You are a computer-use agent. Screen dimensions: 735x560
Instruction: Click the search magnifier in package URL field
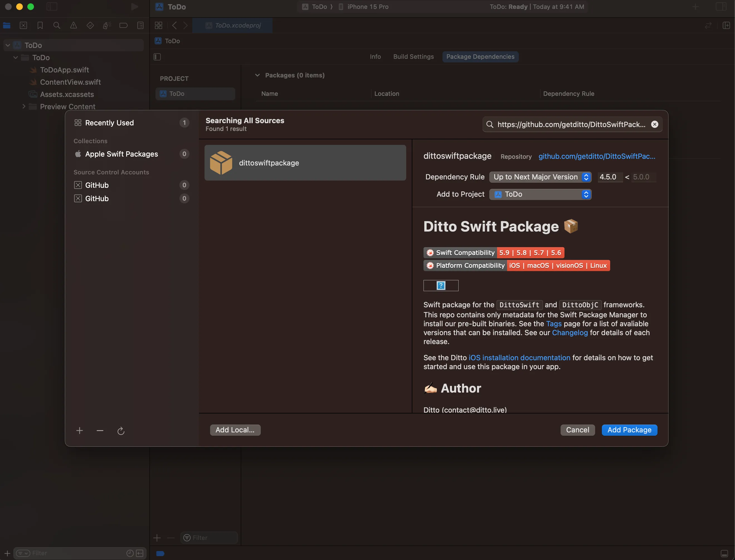pos(490,124)
